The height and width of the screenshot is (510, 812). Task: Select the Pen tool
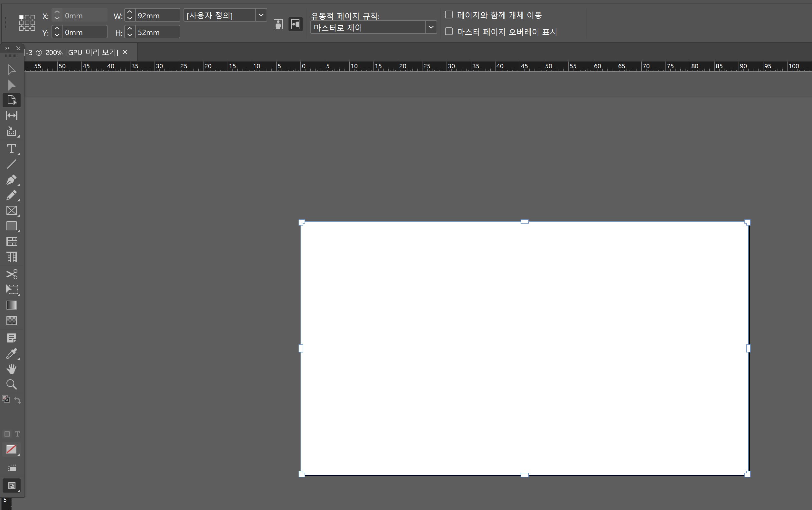tap(12, 179)
